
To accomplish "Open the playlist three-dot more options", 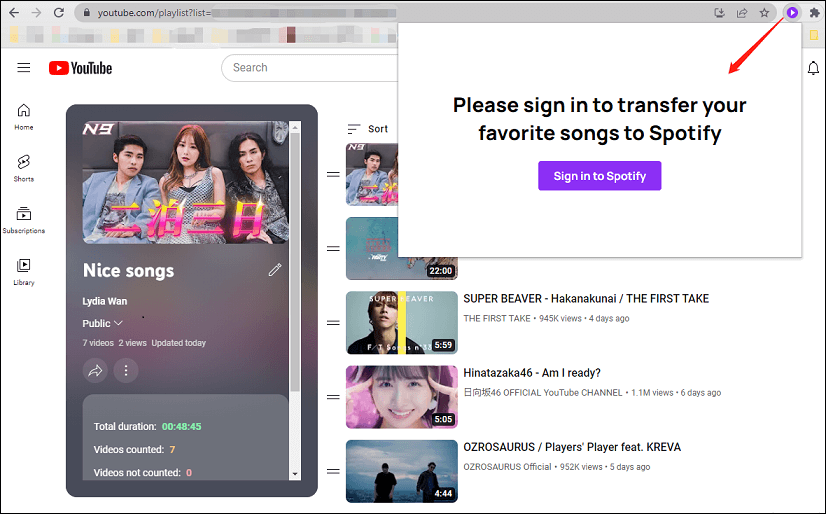I will [126, 371].
